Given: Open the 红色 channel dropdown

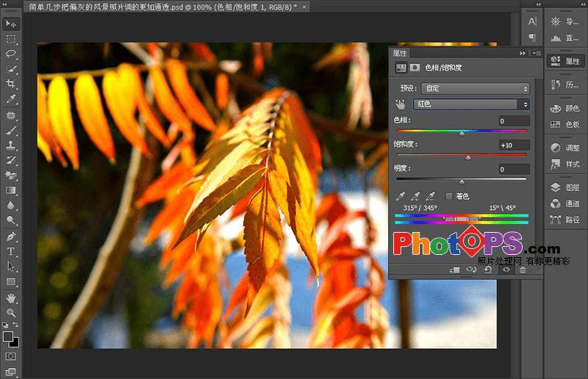Looking at the screenshot, I should (471, 104).
